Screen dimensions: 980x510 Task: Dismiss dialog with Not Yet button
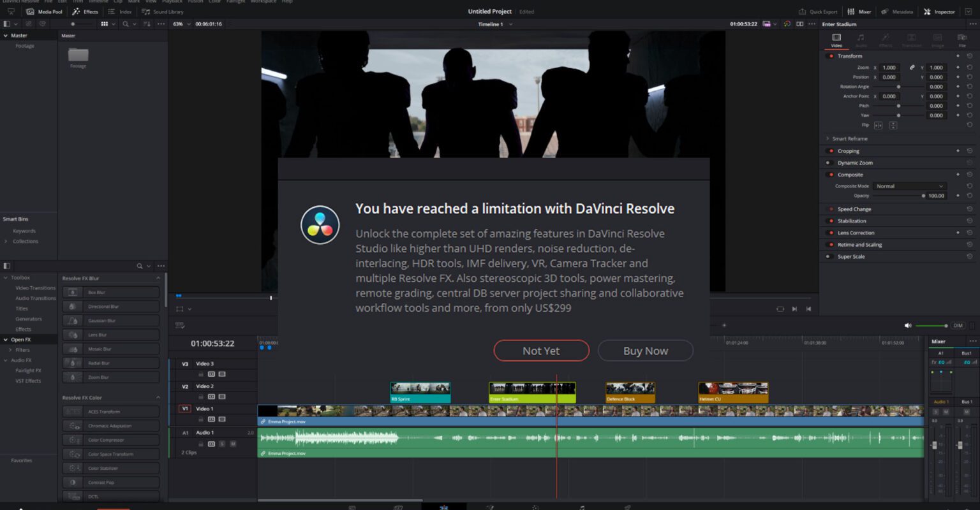(541, 351)
